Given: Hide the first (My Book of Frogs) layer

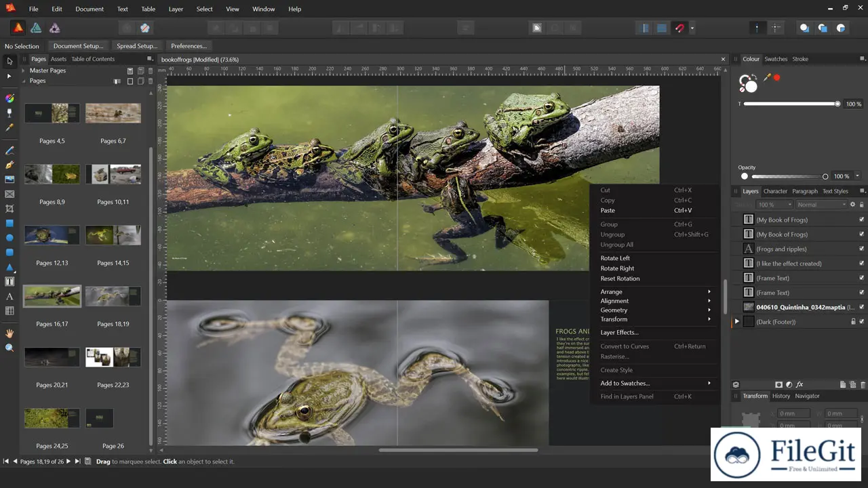Looking at the screenshot, I should click(x=861, y=220).
